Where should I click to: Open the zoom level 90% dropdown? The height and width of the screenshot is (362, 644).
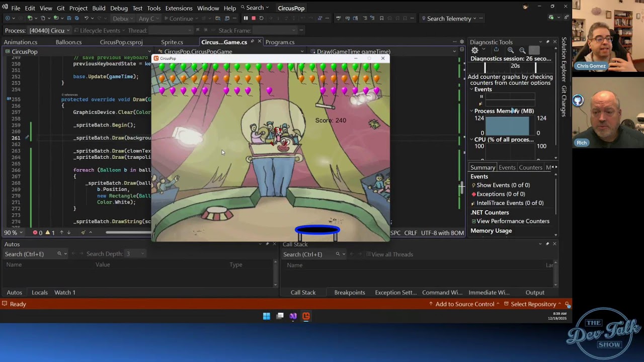coord(13,233)
